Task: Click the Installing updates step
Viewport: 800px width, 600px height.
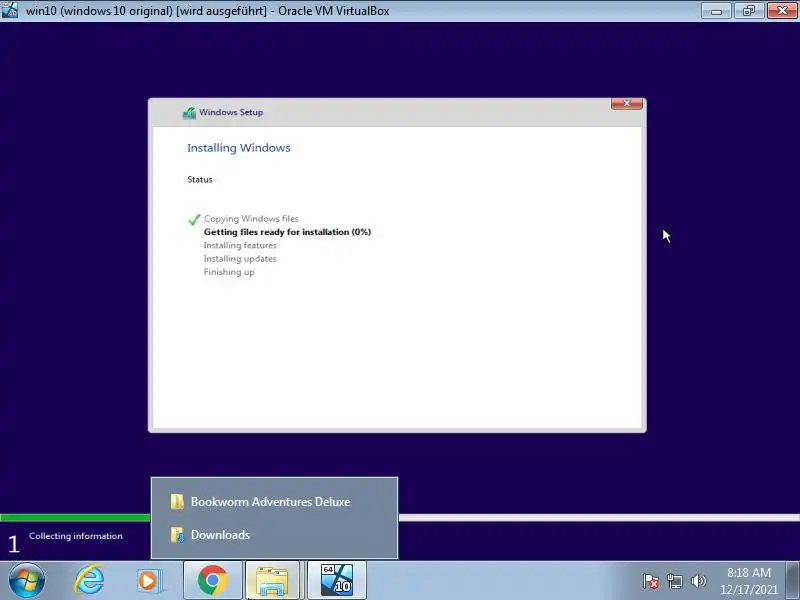Action: [240, 259]
